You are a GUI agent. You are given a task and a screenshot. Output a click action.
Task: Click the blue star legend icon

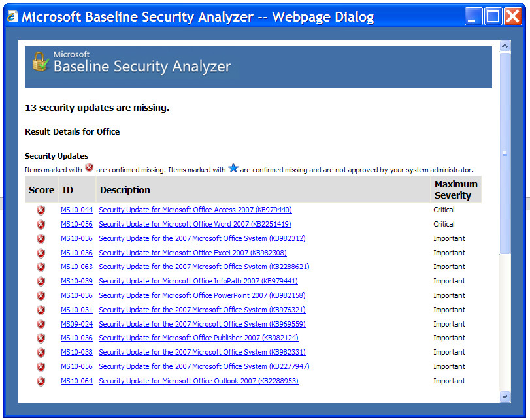(233, 168)
